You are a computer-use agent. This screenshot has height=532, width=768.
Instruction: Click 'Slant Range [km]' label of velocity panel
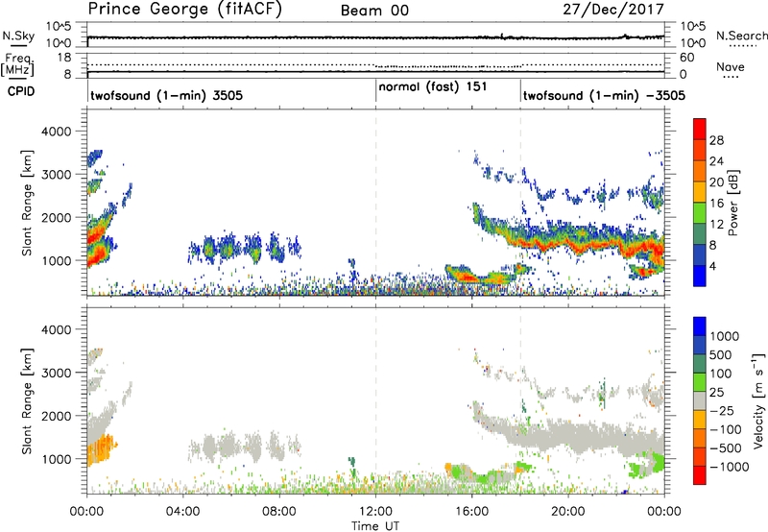pyautogui.click(x=27, y=401)
